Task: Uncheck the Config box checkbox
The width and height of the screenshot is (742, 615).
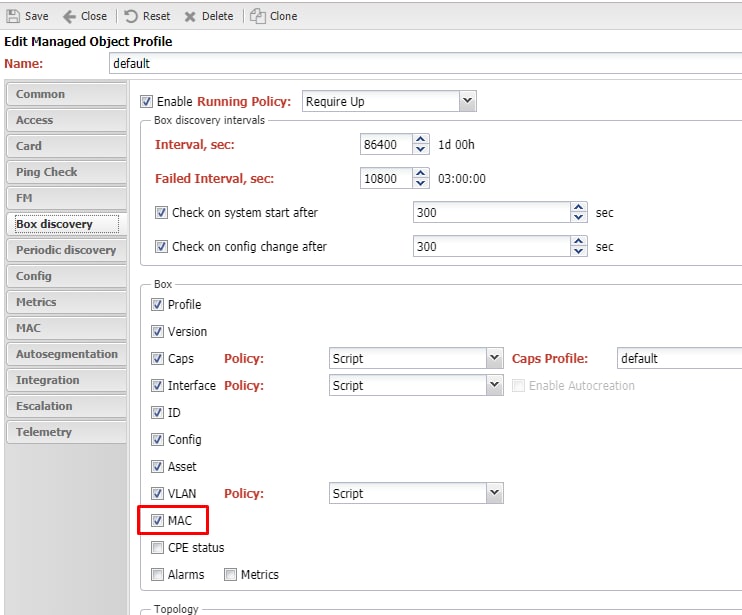Action: [157, 439]
